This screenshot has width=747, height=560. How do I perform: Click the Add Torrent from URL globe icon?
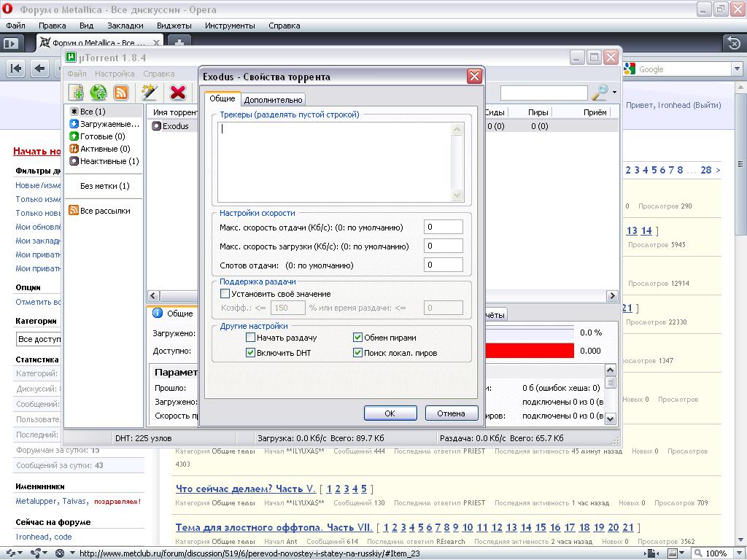[98, 92]
